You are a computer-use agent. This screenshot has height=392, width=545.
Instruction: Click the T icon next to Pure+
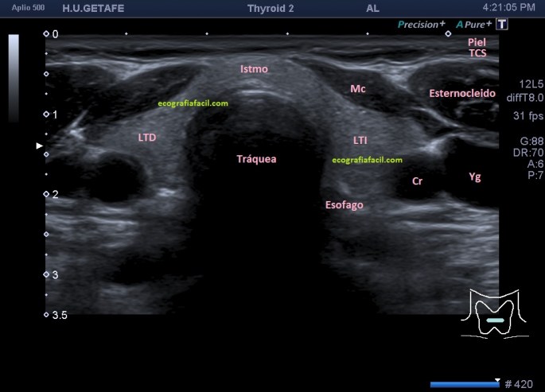(x=502, y=24)
